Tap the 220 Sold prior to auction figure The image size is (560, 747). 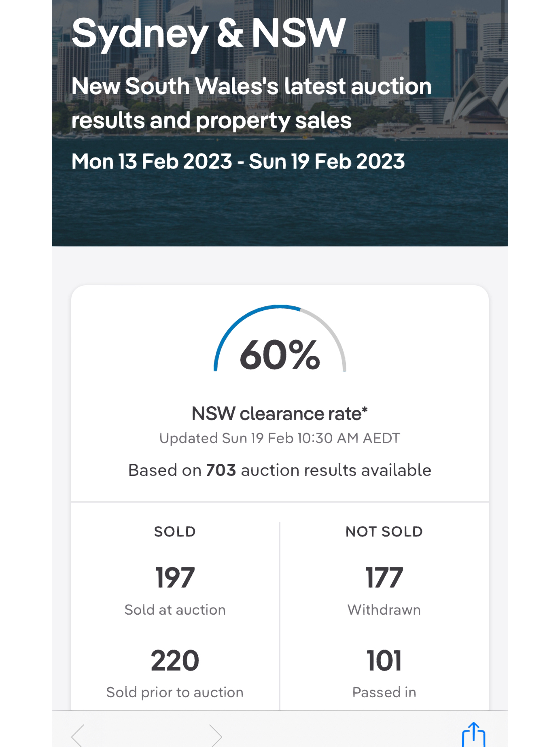coord(175,660)
